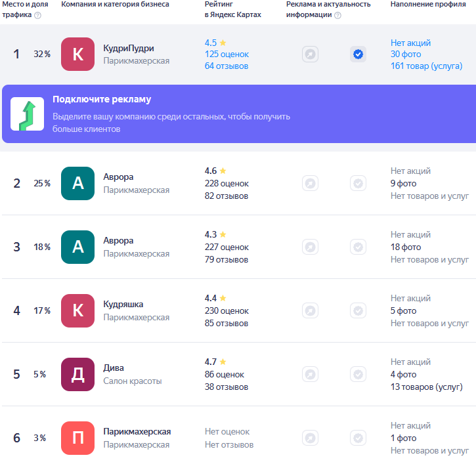This screenshot has width=476, height=466.
Task: Click the grey verified badge in the Парикмахерская company row
Action: pos(358,438)
